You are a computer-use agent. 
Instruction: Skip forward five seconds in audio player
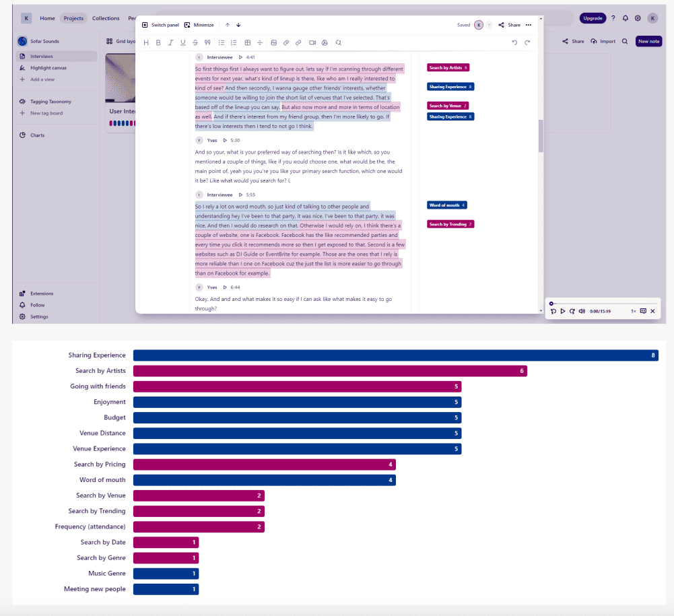pyautogui.click(x=572, y=311)
